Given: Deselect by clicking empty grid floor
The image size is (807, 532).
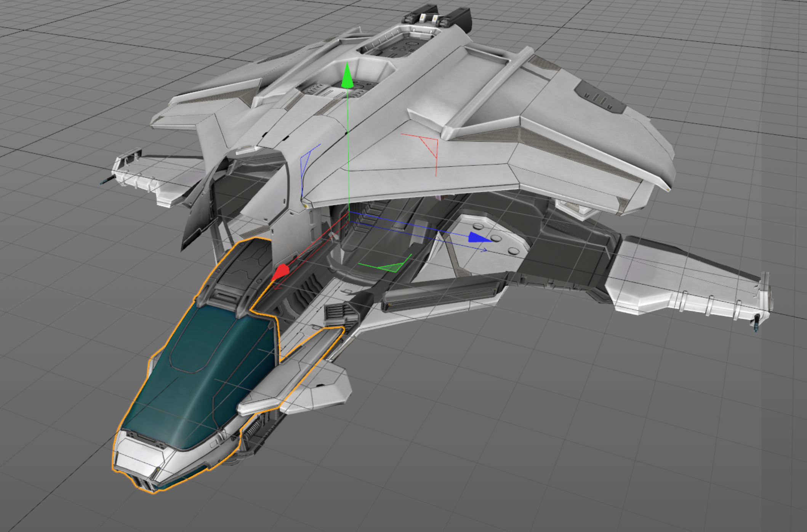Looking at the screenshot, I should click(572, 438).
